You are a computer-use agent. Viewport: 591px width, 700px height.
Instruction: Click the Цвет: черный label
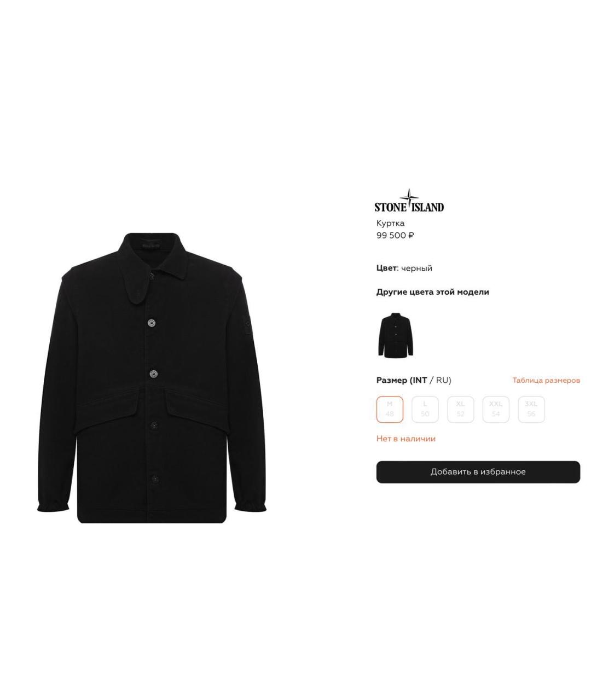coord(404,268)
